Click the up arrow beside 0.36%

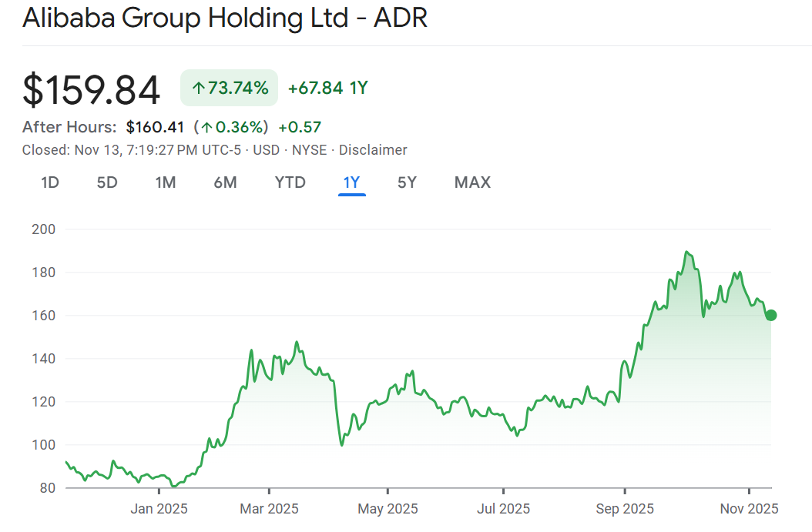click(x=206, y=128)
